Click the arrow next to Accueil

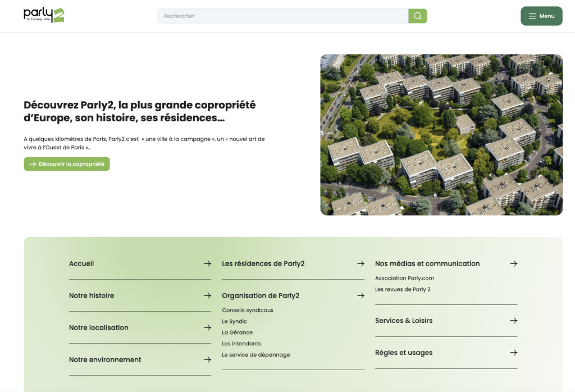(207, 263)
